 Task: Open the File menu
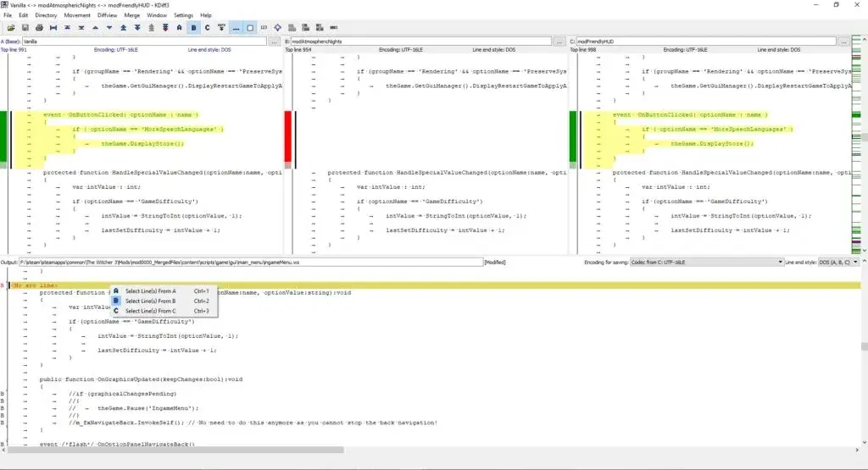point(8,15)
